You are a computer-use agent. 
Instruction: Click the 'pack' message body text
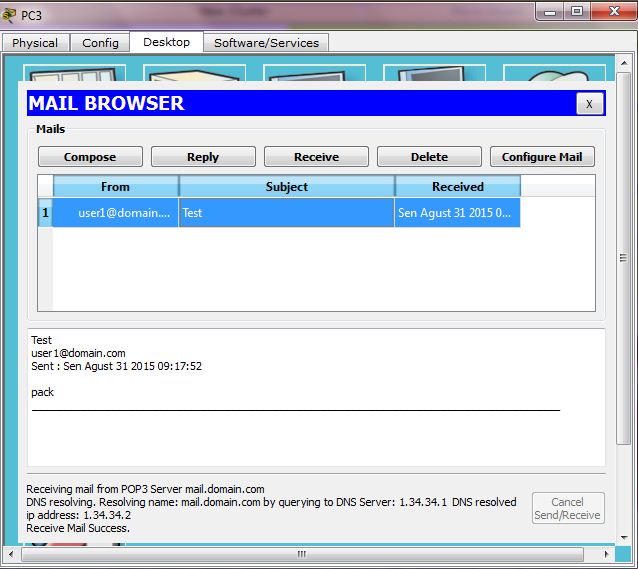(42, 392)
